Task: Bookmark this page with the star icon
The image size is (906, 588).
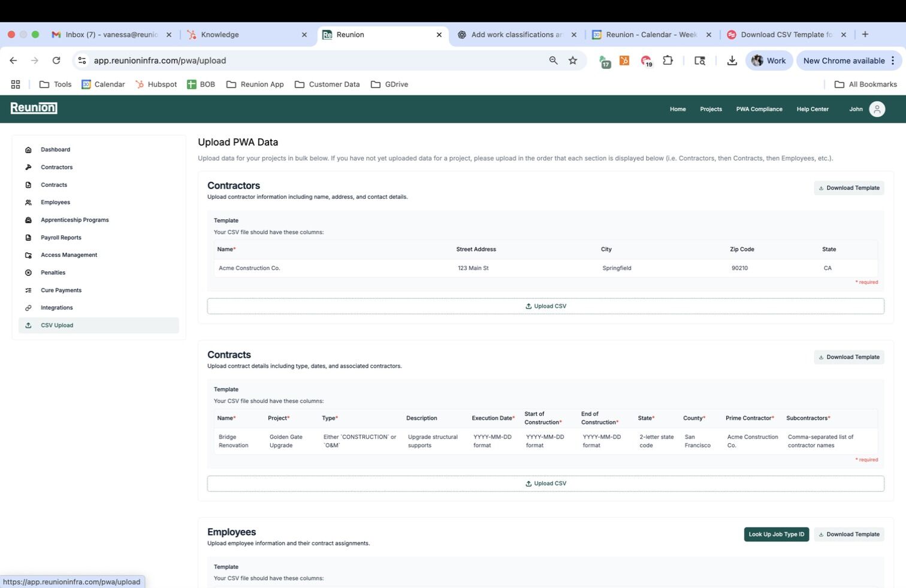Action: [573, 60]
